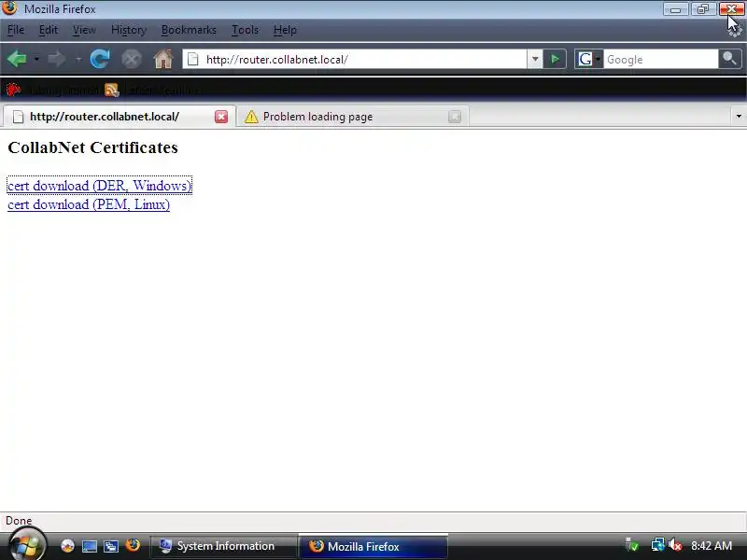Click the 8:42 AM clock
Image resolution: width=747 pixels, height=560 pixels.
click(712, 545)
